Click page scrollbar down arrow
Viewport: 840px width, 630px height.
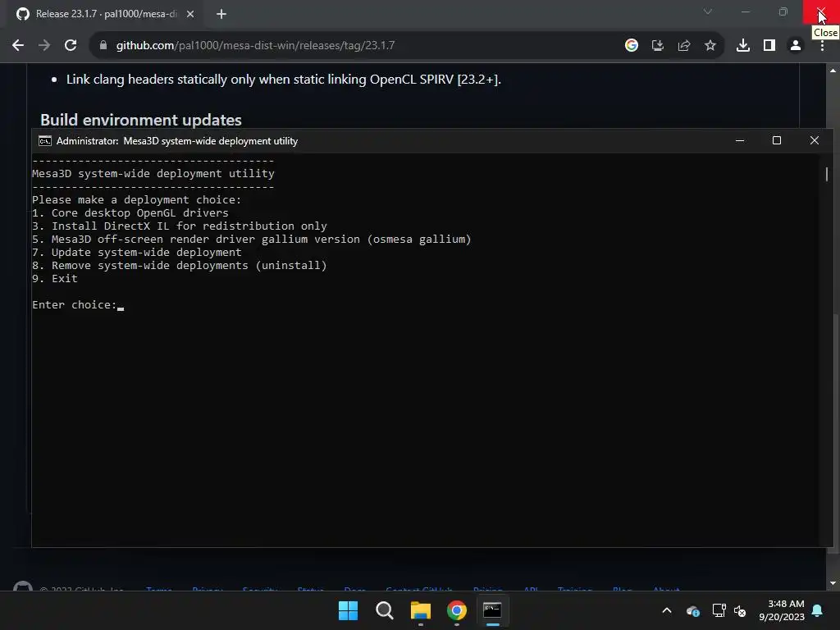click(x=833, y=583)
